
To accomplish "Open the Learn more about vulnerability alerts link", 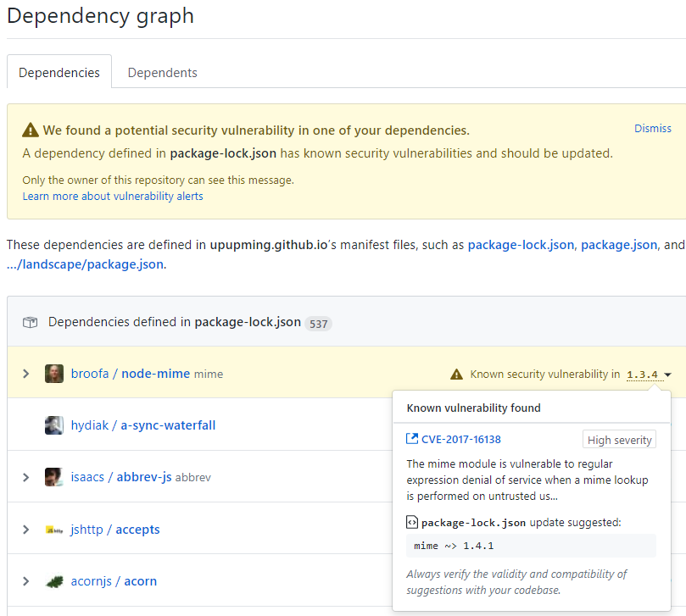I will point(112,196).
